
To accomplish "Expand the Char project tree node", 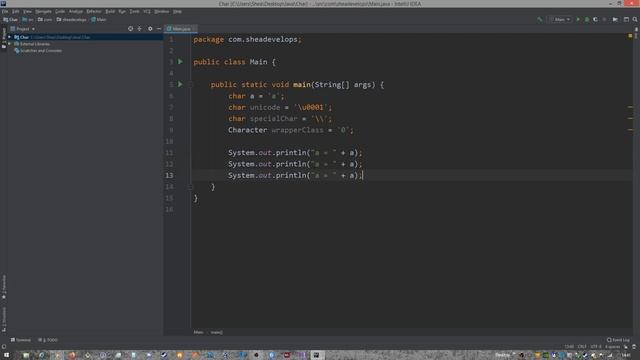I will (10, 37).
